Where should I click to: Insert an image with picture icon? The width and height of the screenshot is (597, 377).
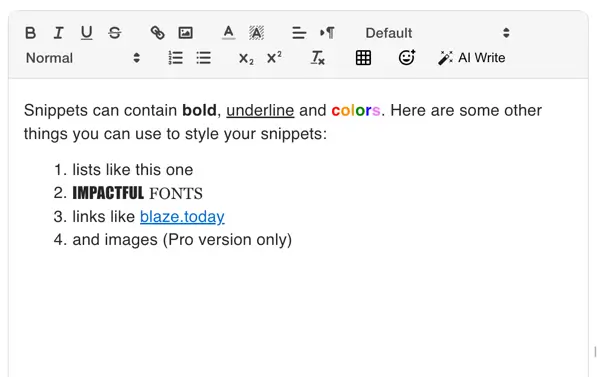[x=185, y=33]
